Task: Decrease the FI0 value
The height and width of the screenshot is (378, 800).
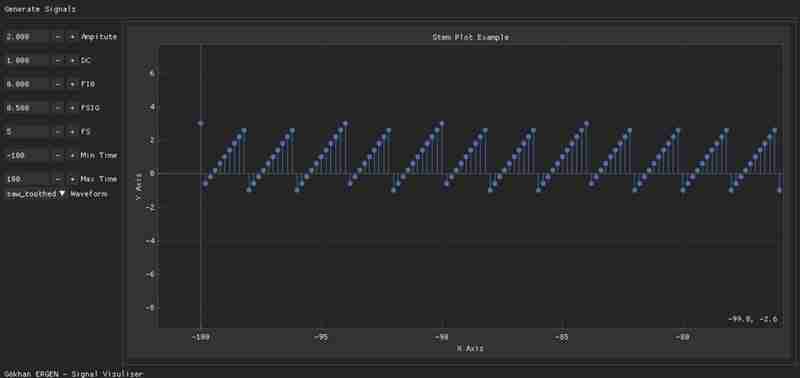Action: point(58,84)
